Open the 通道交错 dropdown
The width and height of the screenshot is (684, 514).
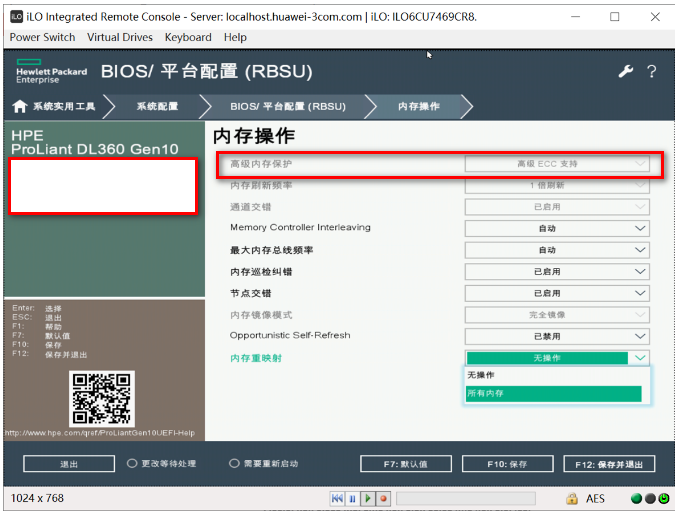557,207
